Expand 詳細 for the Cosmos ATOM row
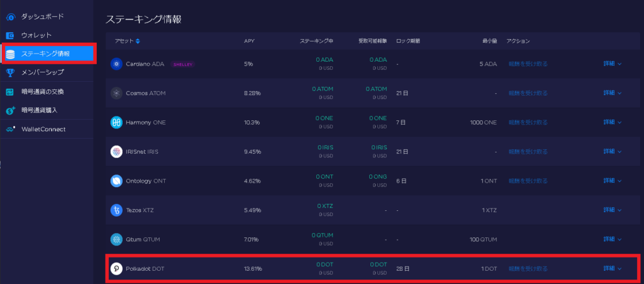Screen dimensions: 644x284 pos(613,93)
